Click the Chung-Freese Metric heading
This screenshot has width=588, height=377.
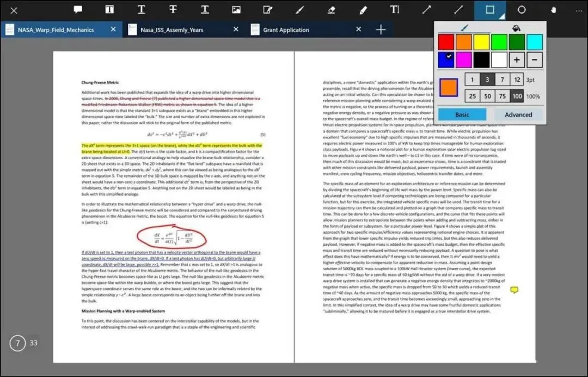(100, 82)
